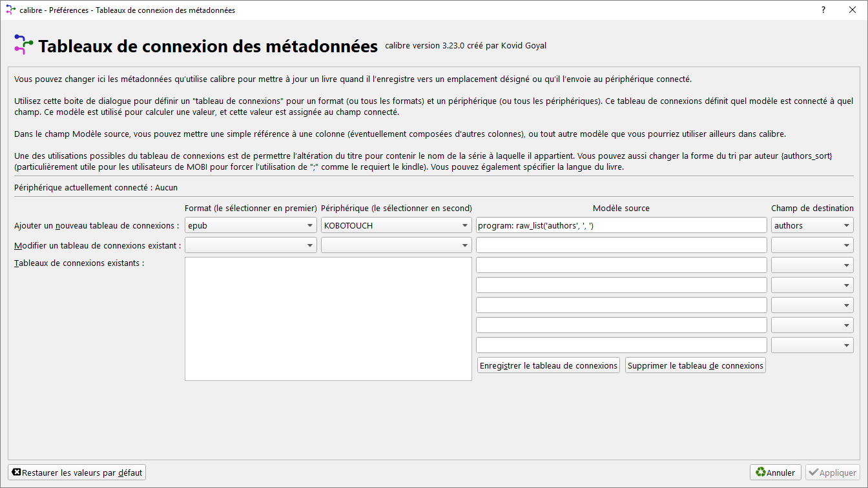The image size is (868, 488).
Task: Click the last empty source template field
Action: click(621, 345)
